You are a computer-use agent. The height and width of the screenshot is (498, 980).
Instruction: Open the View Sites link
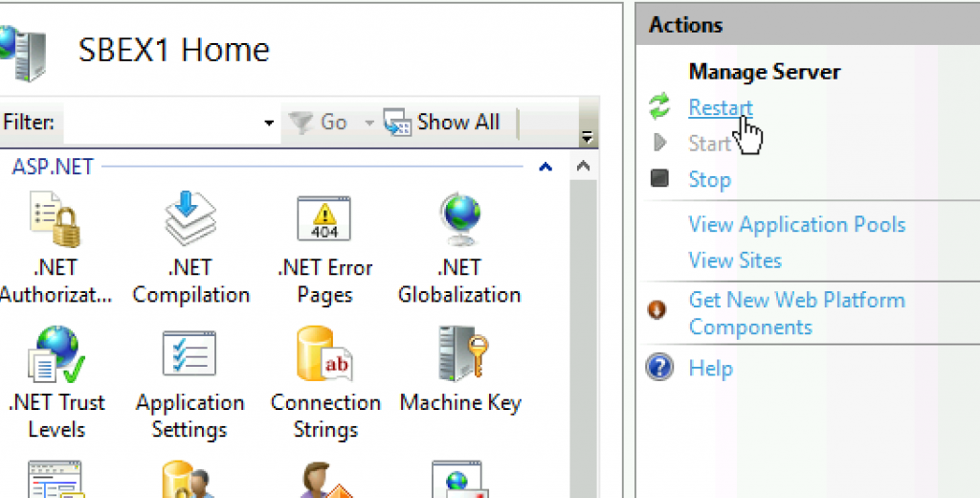click(x=735, y=260)
